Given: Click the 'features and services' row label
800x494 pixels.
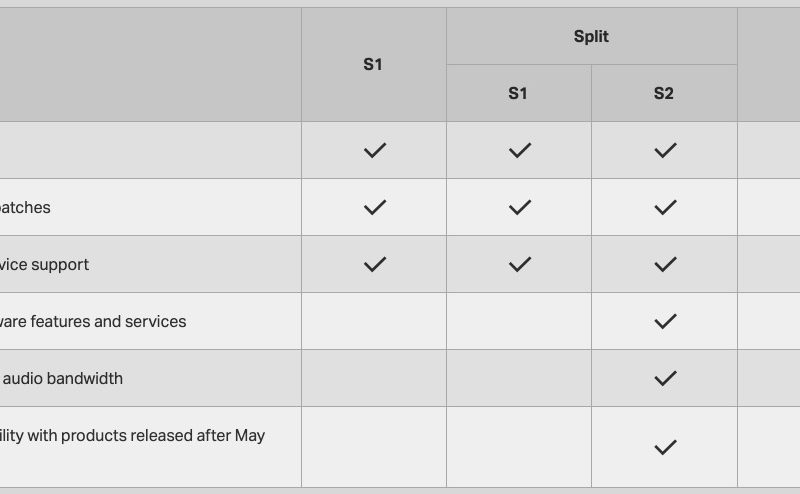Looking at the screenshot, I should click(93, 322).
